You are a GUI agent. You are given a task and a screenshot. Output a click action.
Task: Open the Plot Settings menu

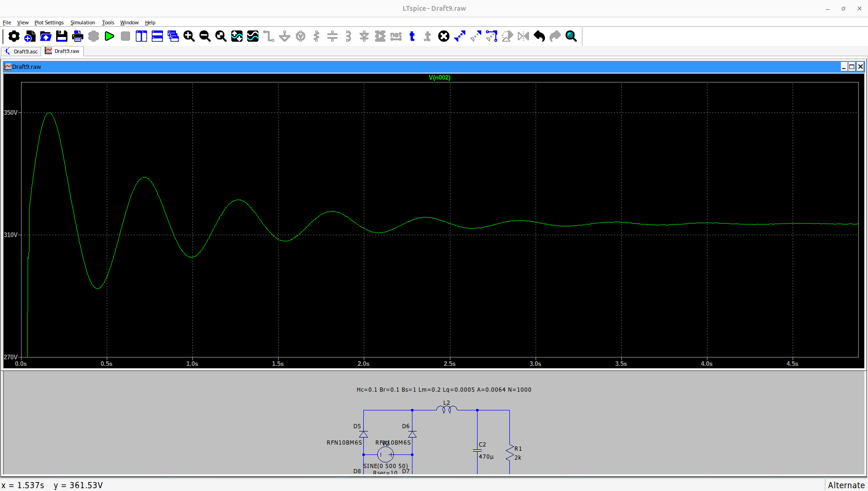click(49, 22)
